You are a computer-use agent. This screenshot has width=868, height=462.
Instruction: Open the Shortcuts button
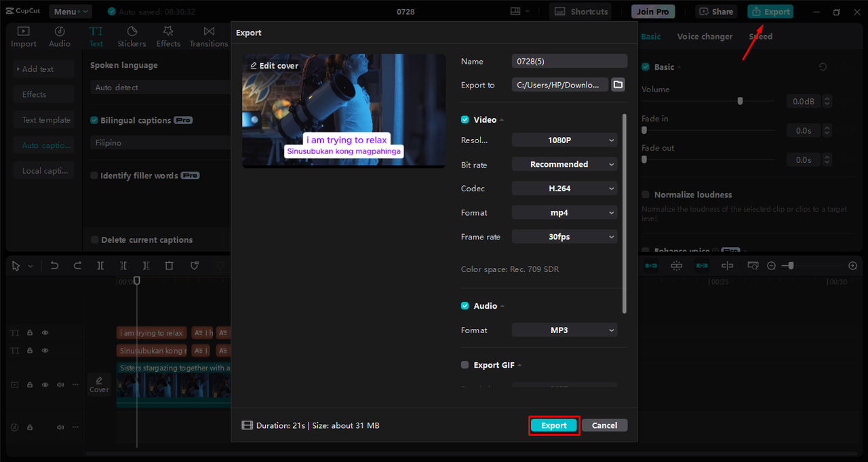(x=580, y=12)
